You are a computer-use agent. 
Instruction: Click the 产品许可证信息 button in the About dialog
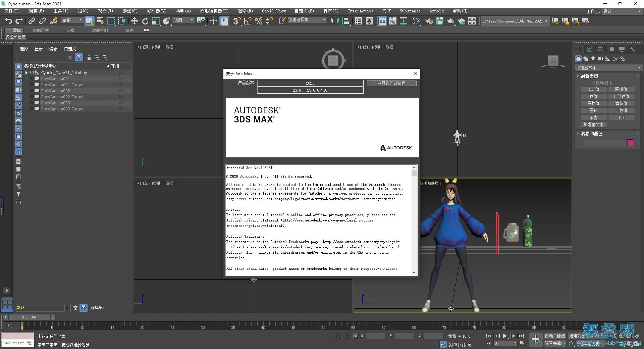click(x=391, y=83)
